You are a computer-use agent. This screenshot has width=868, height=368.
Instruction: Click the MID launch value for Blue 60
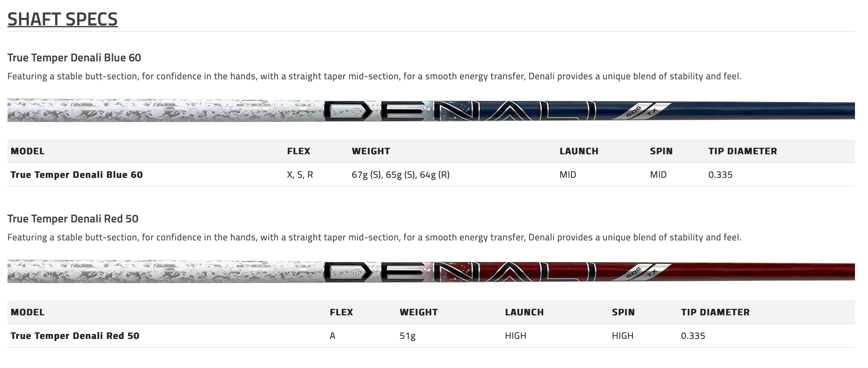pos(567,175)
